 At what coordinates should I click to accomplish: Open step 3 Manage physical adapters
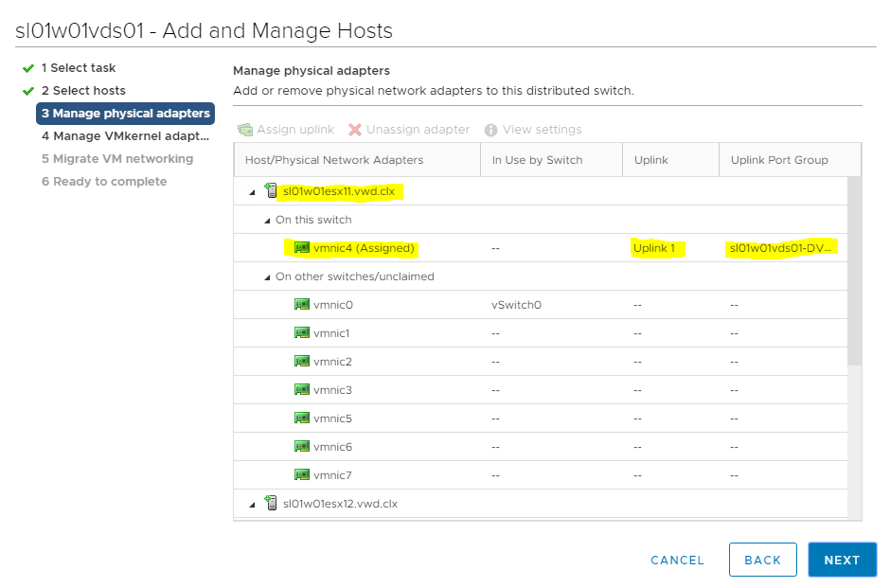[125, 114]
